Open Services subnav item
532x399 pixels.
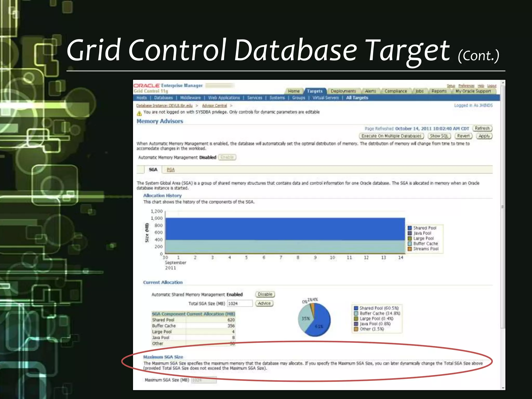pos(255,98)
